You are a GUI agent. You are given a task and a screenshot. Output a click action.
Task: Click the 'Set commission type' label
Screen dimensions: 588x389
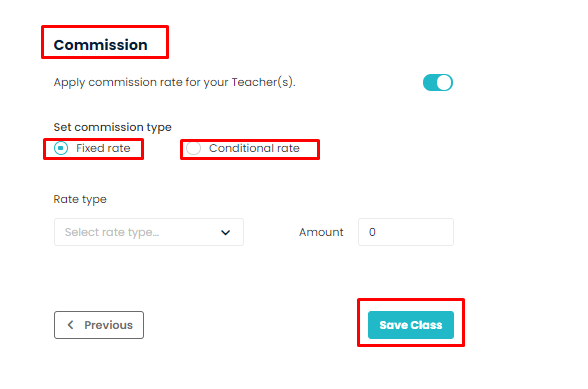[112, 128]
